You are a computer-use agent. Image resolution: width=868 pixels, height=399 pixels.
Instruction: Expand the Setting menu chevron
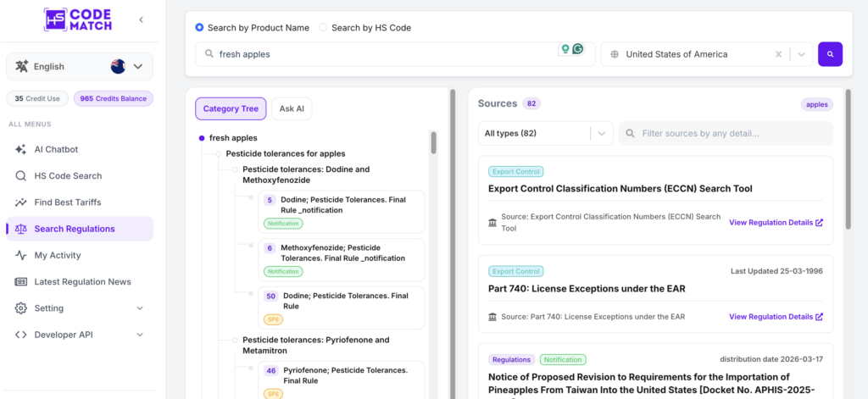coord(140,308)
